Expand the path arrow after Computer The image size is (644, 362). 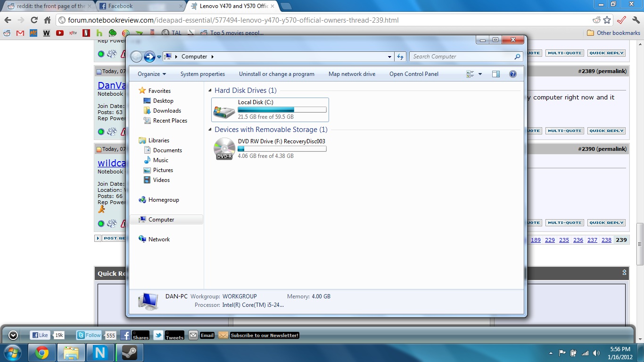click(x=213, y=57)
